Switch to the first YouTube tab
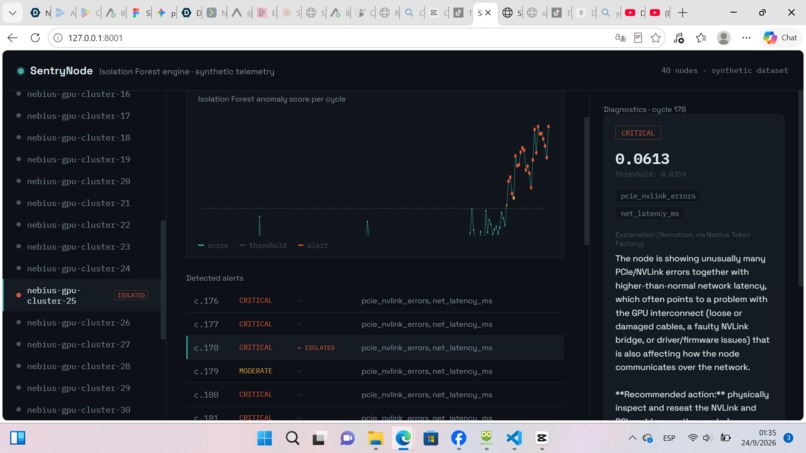 coord(635,13)
